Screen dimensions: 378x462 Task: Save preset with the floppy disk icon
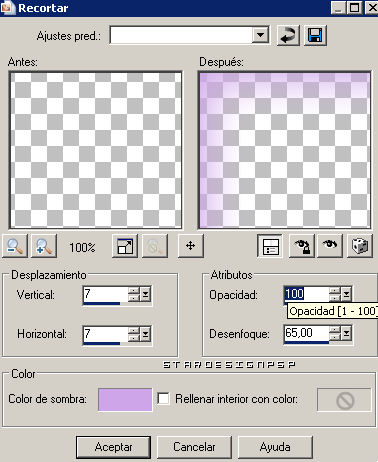(315, 35)
